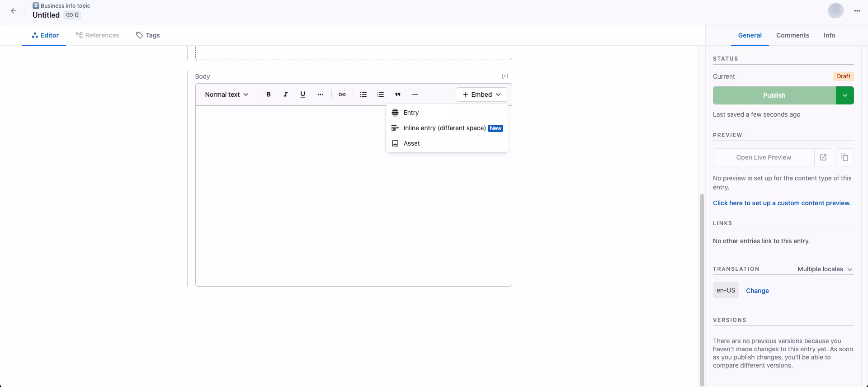Publish the entry
This screenshot has width=868, height=387.
pyautogui.click(x=774, y=95)
